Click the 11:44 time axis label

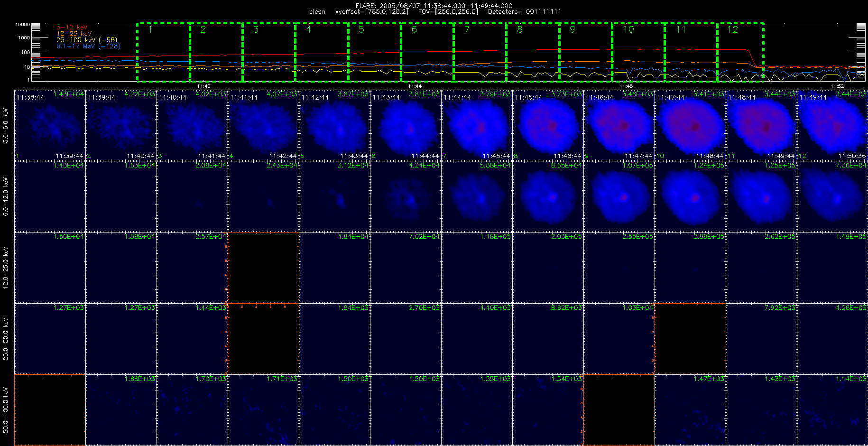pos(415,86)
